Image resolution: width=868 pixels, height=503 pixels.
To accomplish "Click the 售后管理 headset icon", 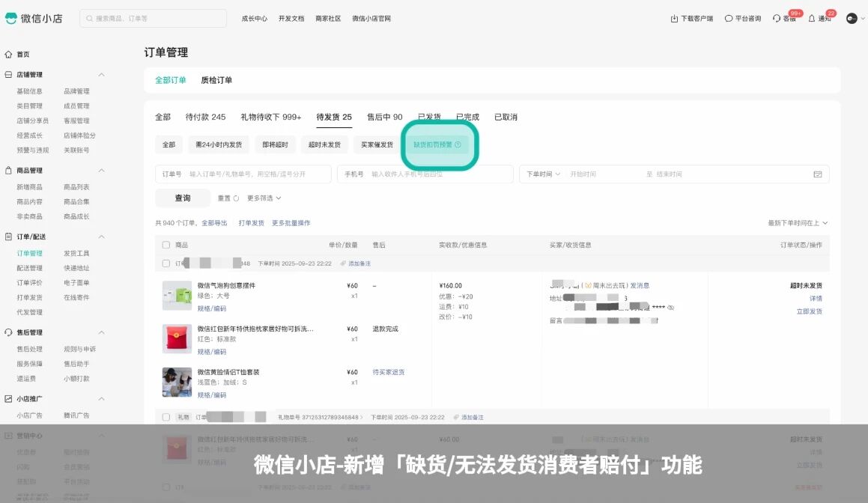I will pyautogui.click(x=8, y=332).
